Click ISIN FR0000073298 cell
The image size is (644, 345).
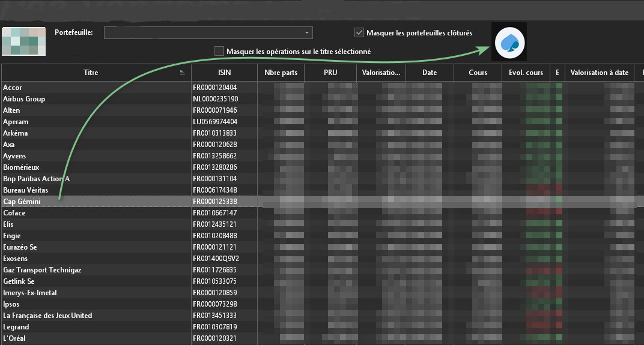coord(224,304)
